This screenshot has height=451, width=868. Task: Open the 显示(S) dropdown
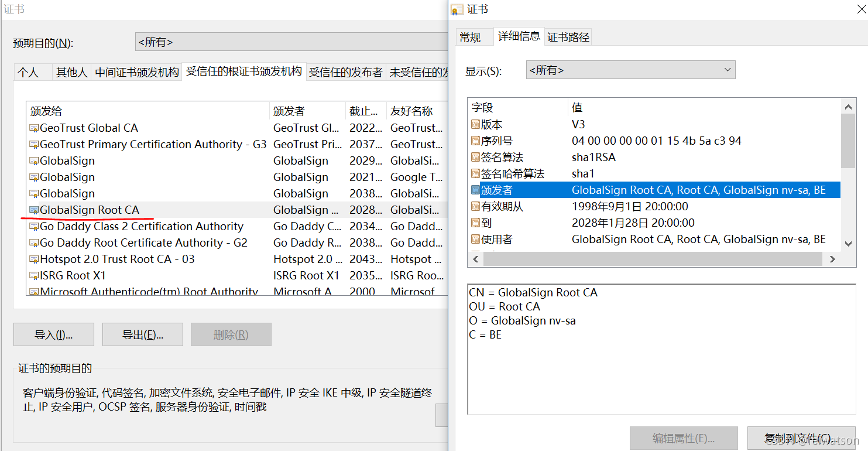pyautogui.click(x=728, y=69)
